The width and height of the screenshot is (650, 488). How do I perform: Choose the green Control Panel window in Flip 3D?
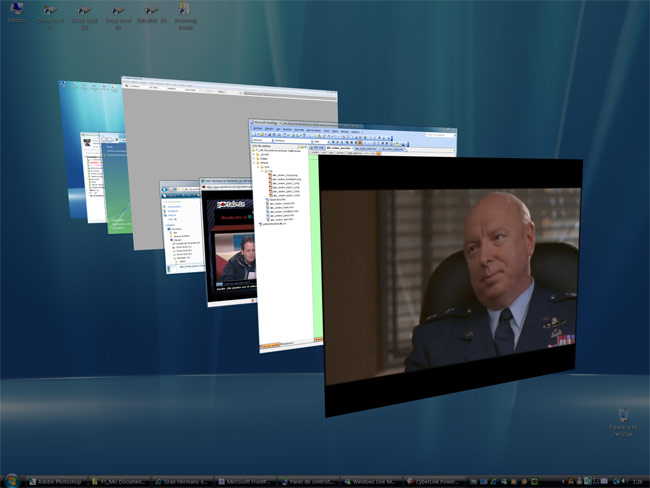pyautogui.click(x=117, y=187)
